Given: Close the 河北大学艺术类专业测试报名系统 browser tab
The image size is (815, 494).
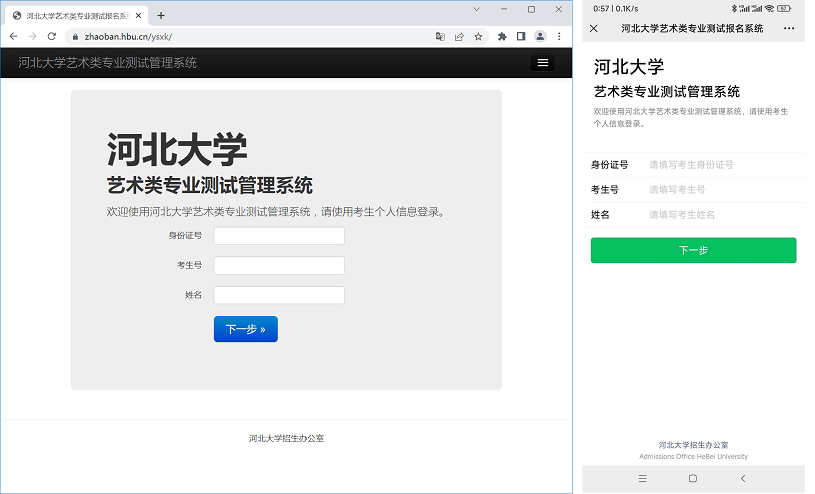Looking at the screenshot, I should (x=138, y=16).
